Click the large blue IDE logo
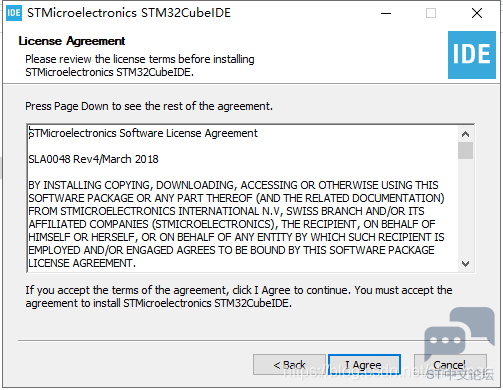Screen dimensions: 503x390 click(x=472, y=55)
